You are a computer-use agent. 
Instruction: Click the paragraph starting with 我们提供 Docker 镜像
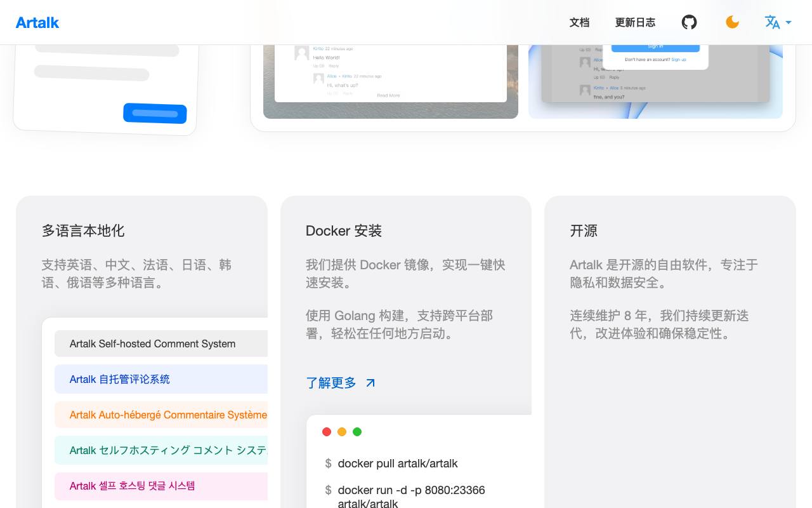pos(405,274)
